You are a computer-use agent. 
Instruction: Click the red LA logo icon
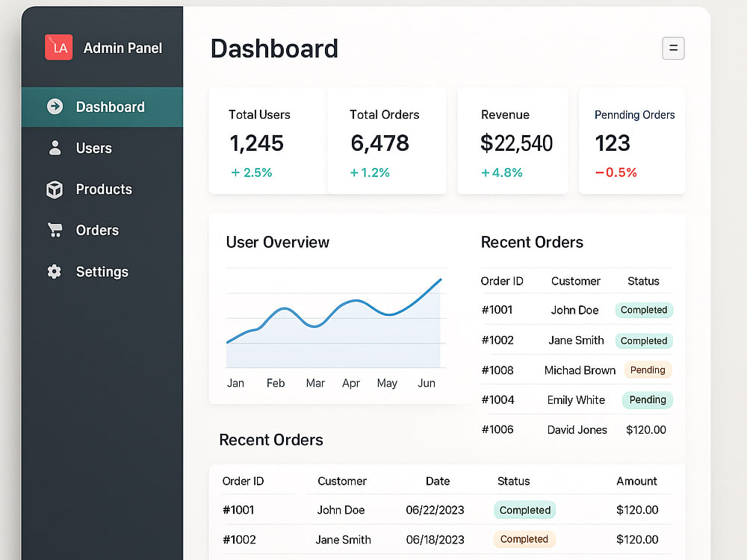(x=58, y=47)
